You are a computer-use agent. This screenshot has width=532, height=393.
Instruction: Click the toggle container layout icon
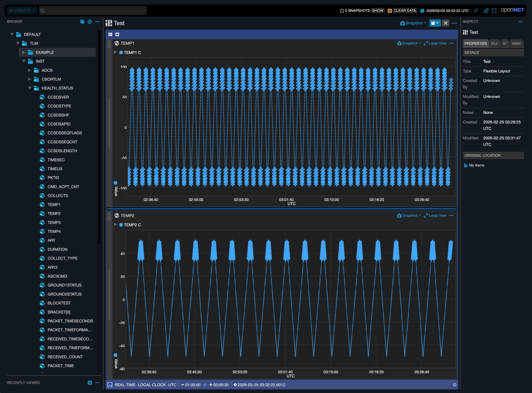point(110,34)
